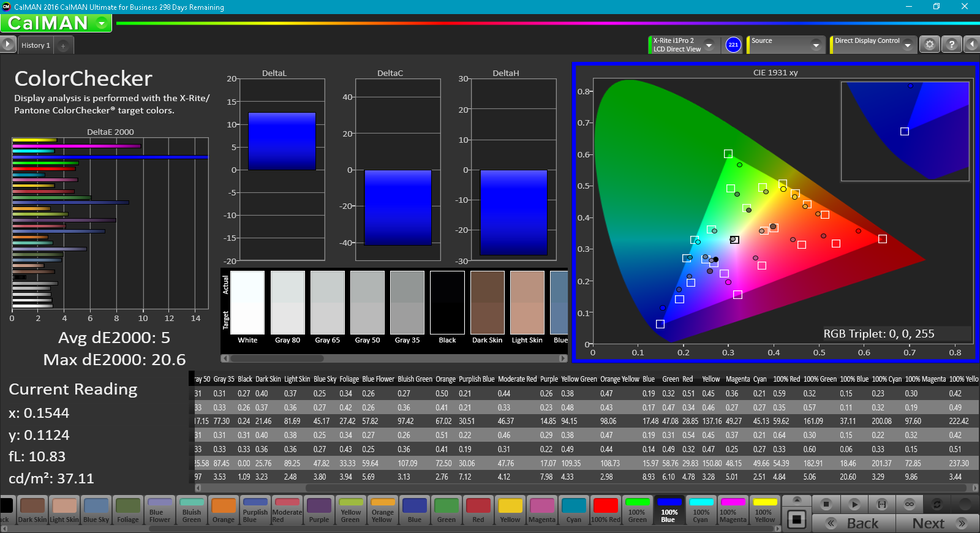Click the infinity continuous read icon
This screenshot has height=533, width=980.
click(910, 504)
